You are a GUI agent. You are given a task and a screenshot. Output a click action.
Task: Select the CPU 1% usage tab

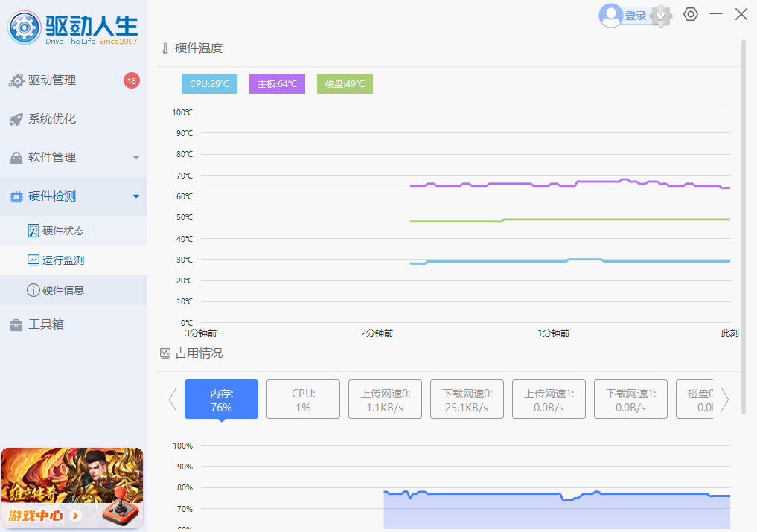coord(303,400)
